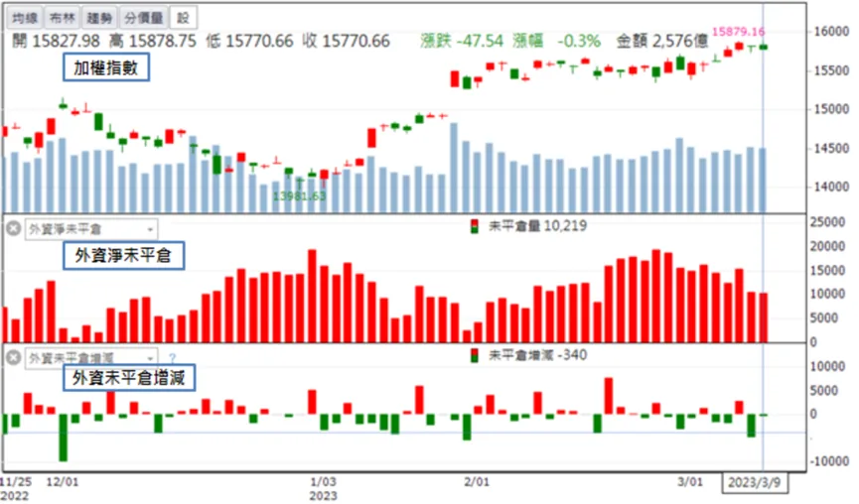This screenshot has width=859, height=504.
Task: Click the 金額 2,576億 turnover value
Action: tap(661, 41)
